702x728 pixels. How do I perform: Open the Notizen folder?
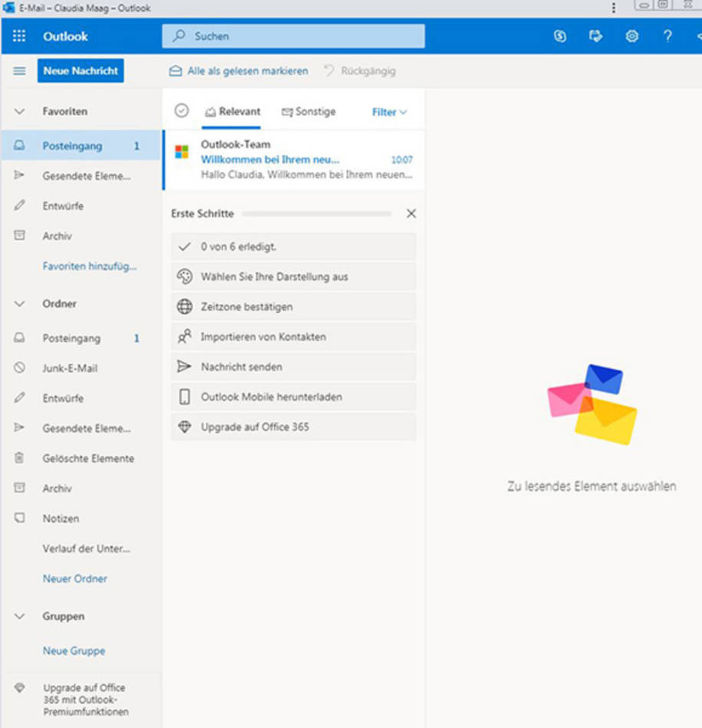61,518
